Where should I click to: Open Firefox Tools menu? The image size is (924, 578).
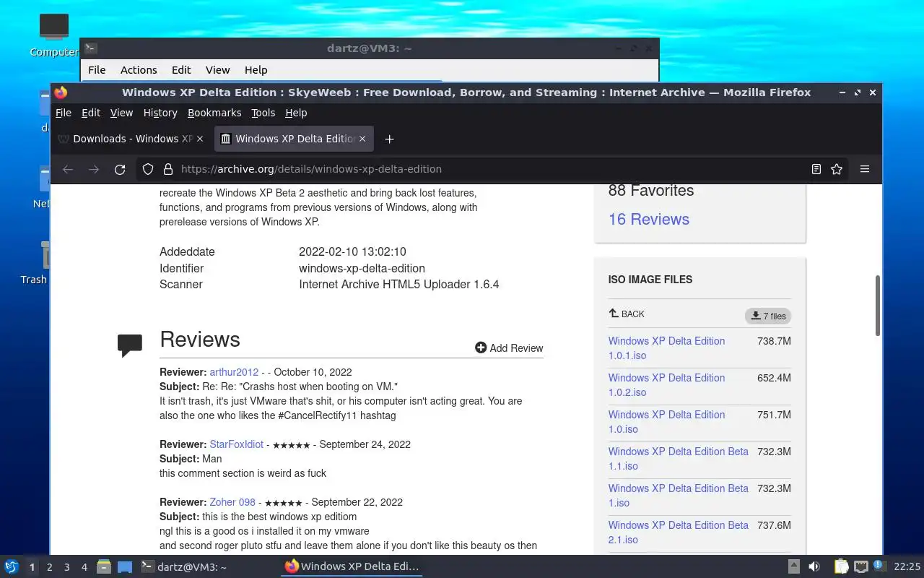(263, 113)
